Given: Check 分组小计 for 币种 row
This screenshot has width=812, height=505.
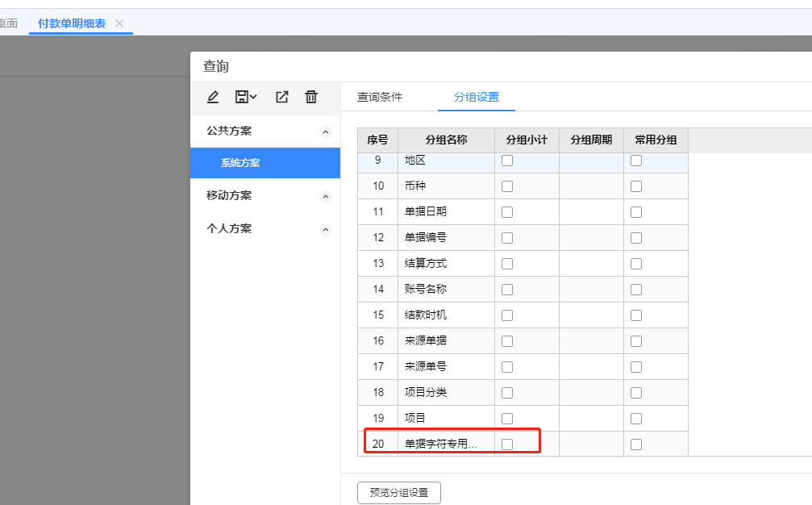Looking at the screenshot, I should click(507, 186).
